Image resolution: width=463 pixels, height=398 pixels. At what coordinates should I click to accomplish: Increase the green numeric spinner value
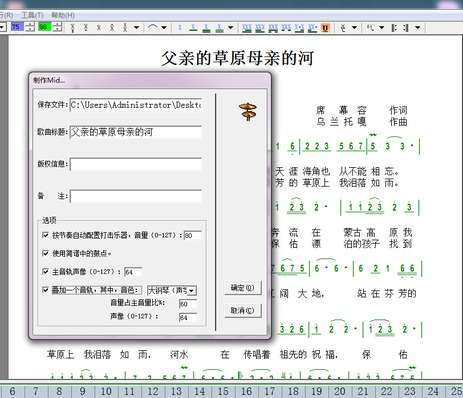coord(58,25)
